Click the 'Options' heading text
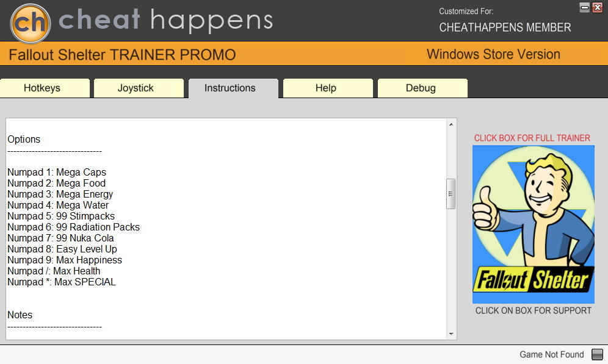 point(24,140)
